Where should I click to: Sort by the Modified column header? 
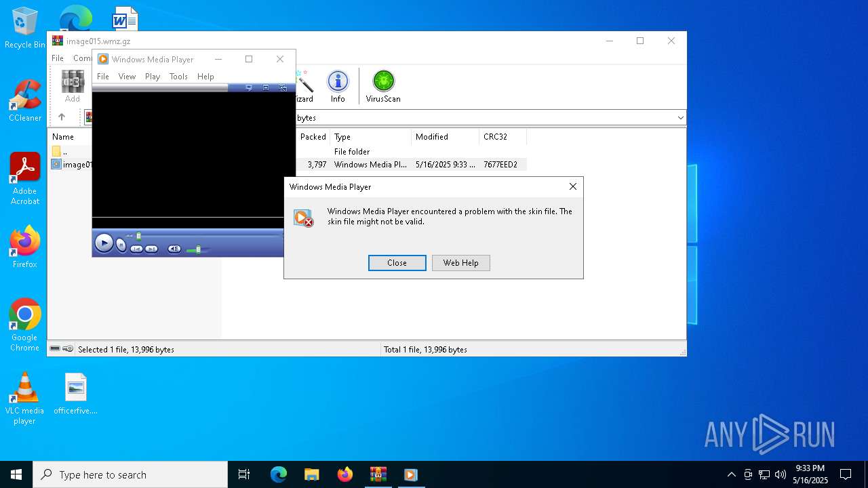445,137
